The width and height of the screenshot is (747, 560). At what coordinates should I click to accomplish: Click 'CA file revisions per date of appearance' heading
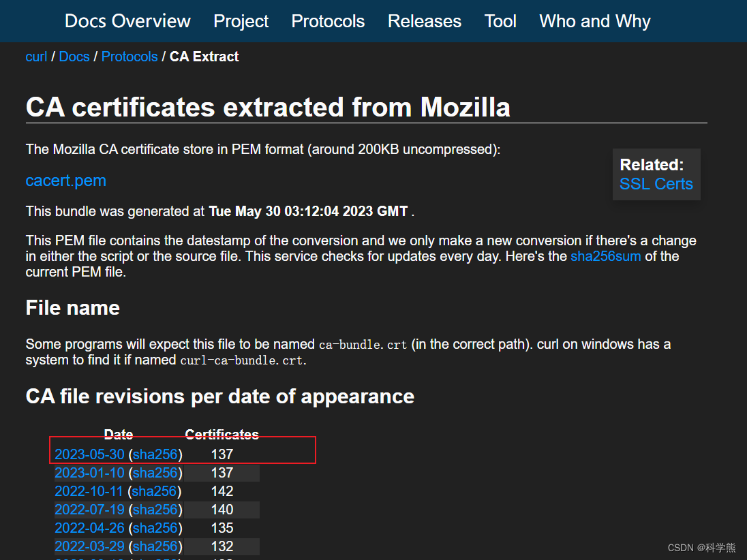click(x=219, y=396)
